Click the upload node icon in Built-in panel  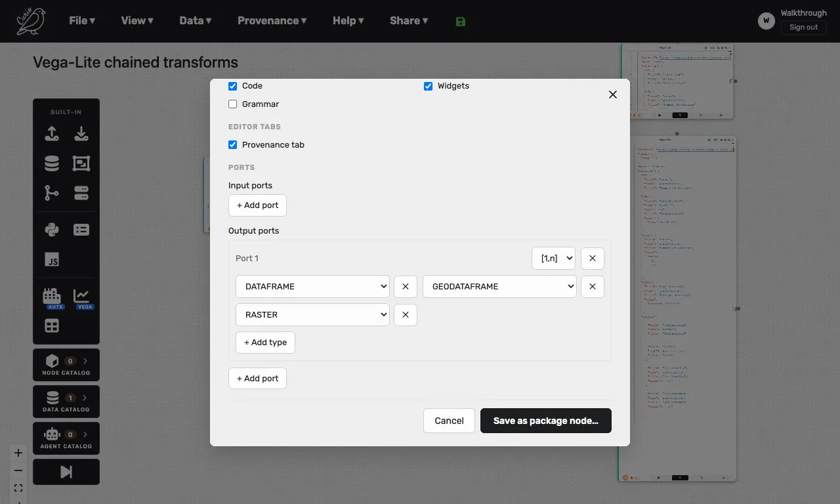(x=52, y=133)
